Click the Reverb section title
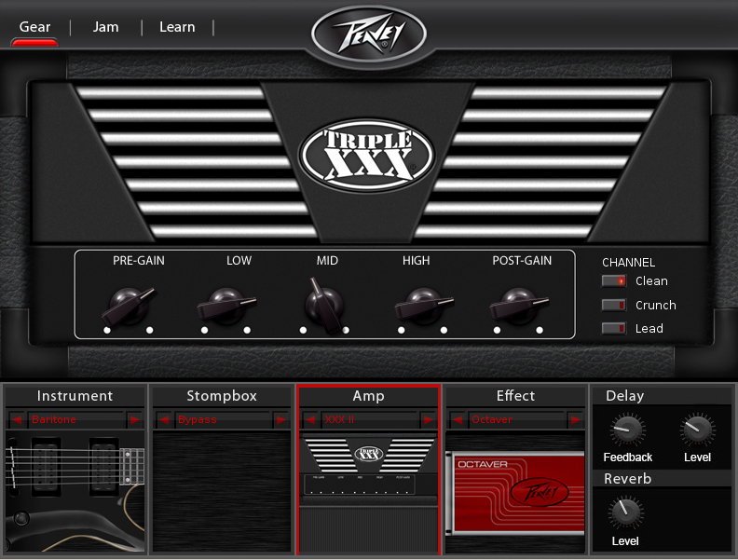 tap(627, 479)
